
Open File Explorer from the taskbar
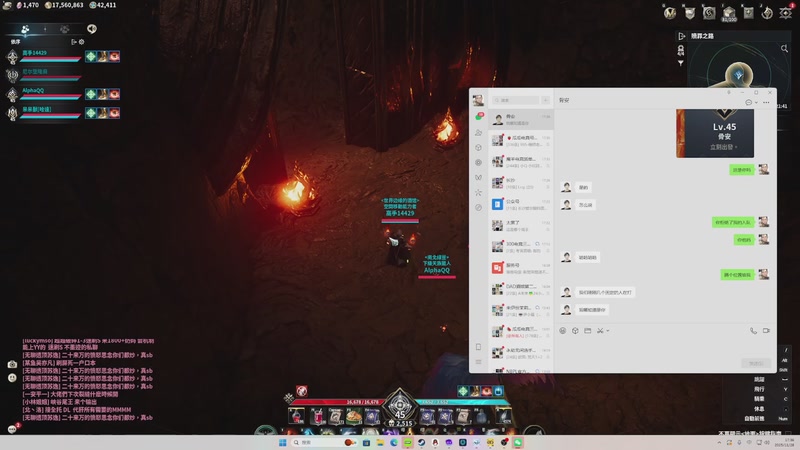click(x=380, y=442)
